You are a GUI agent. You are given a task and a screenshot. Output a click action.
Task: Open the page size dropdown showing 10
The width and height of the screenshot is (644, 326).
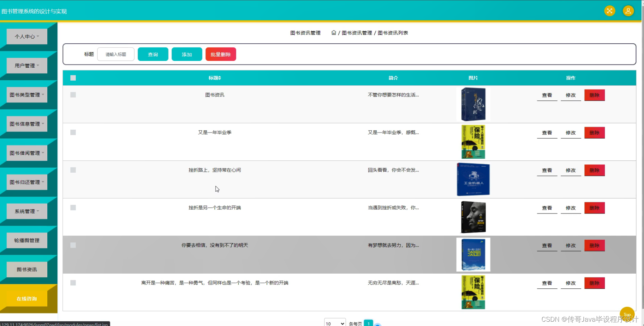[x=334, y=323]
